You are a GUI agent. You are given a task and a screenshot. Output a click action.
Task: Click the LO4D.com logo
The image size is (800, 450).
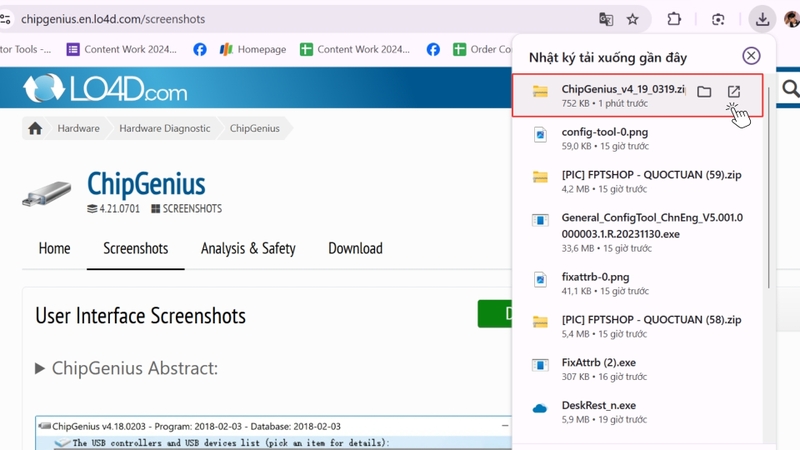tap(105, 88)
